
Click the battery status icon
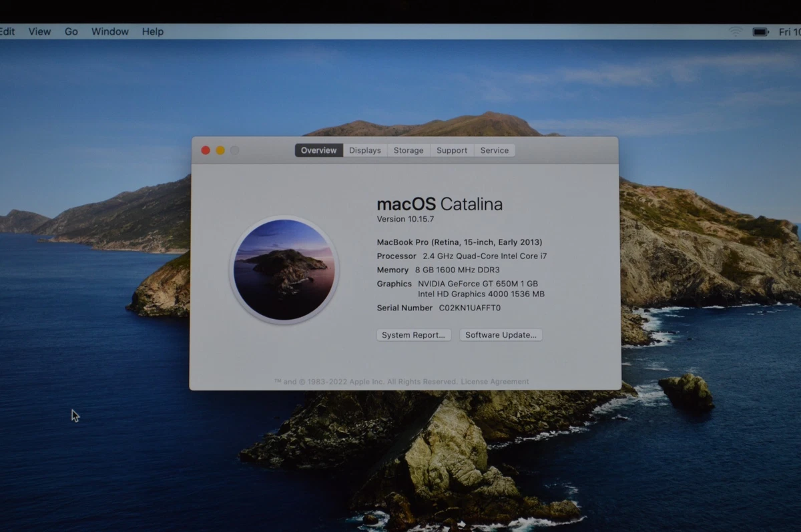click(760, 32)
